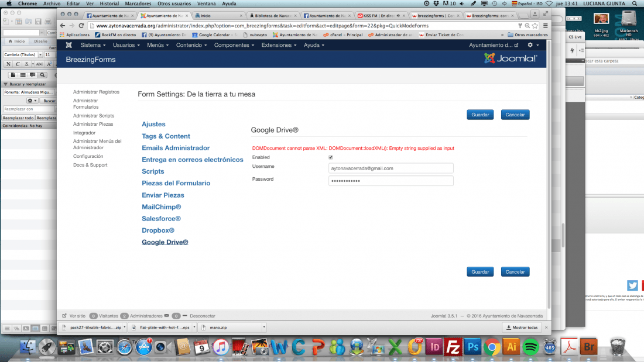
Task: Click the bottom Cancelar button
Action: [x=515, y=272]
